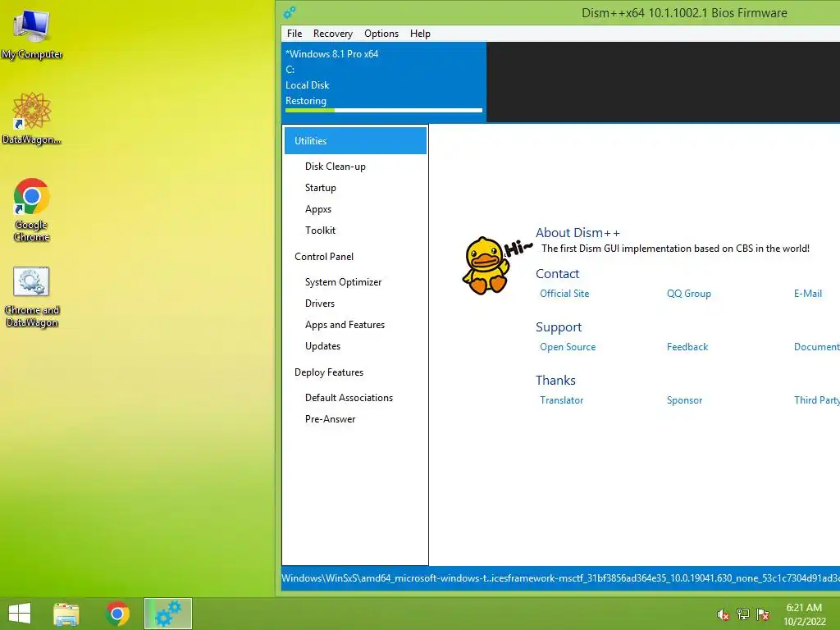Select the Chrome and DataWagon desktop icon

click(32, 297)
